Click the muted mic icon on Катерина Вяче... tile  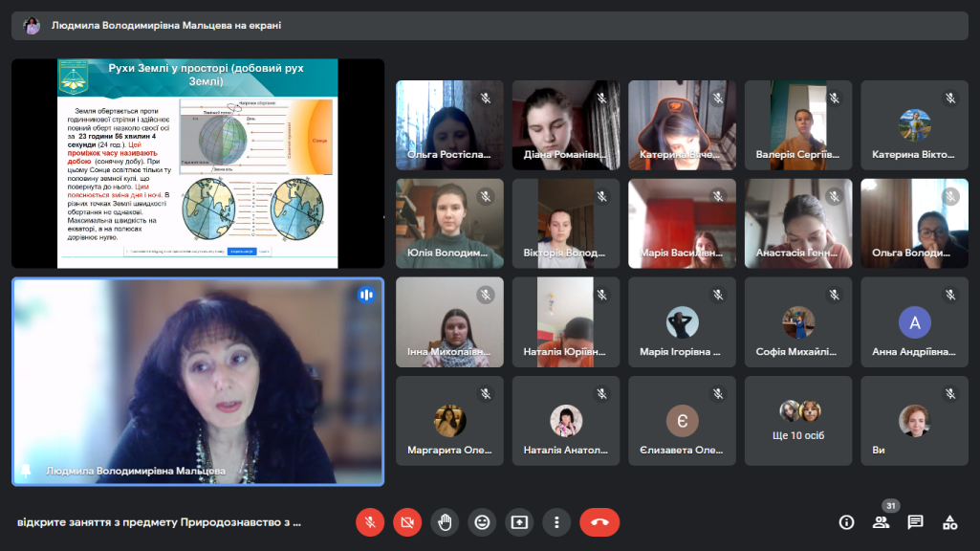(718, 99)
